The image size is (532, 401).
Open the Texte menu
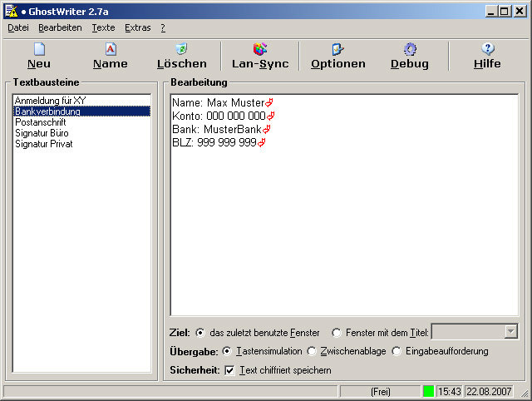point(103,27)
